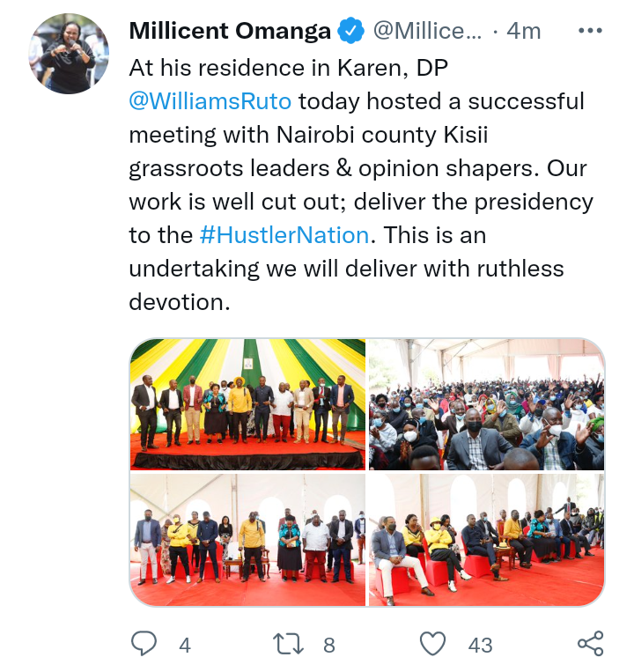Screen dimensions: 634x672
Task: View the masked crowd photo thumbnail
Action: pos(487,404)
